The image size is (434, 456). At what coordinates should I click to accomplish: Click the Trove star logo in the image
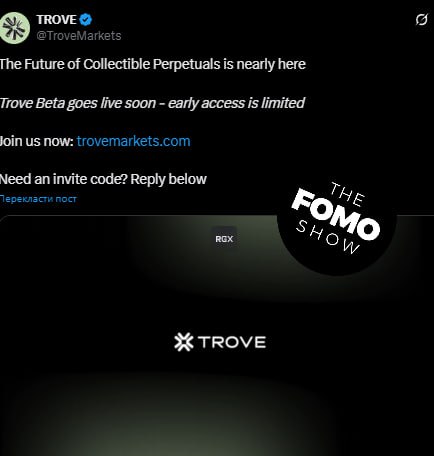point(184,342)
